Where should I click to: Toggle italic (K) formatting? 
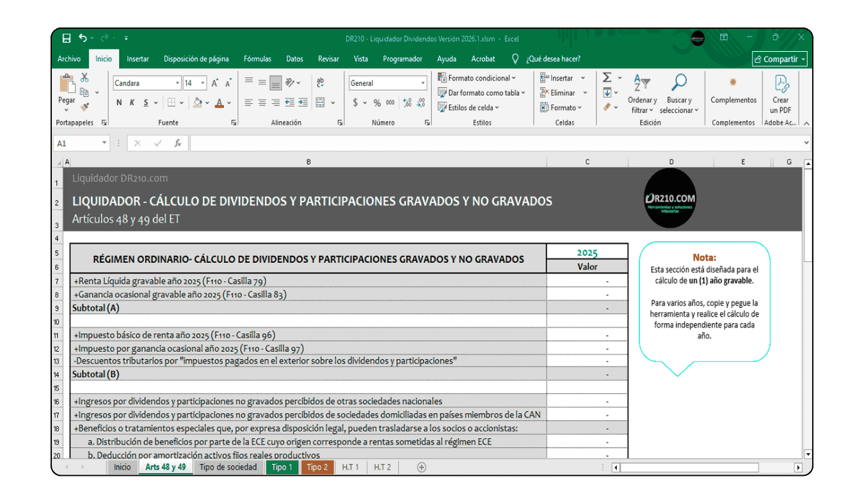point(132,103)
